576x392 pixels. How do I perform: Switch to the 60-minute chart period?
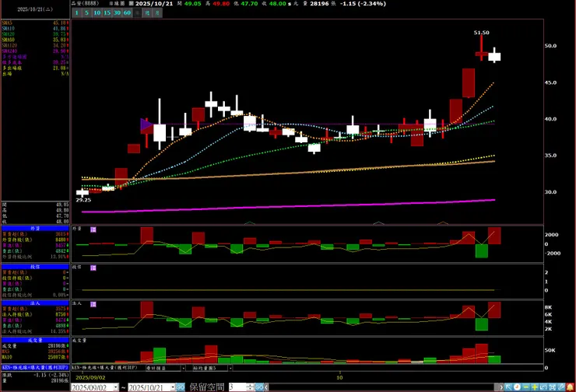127,13
